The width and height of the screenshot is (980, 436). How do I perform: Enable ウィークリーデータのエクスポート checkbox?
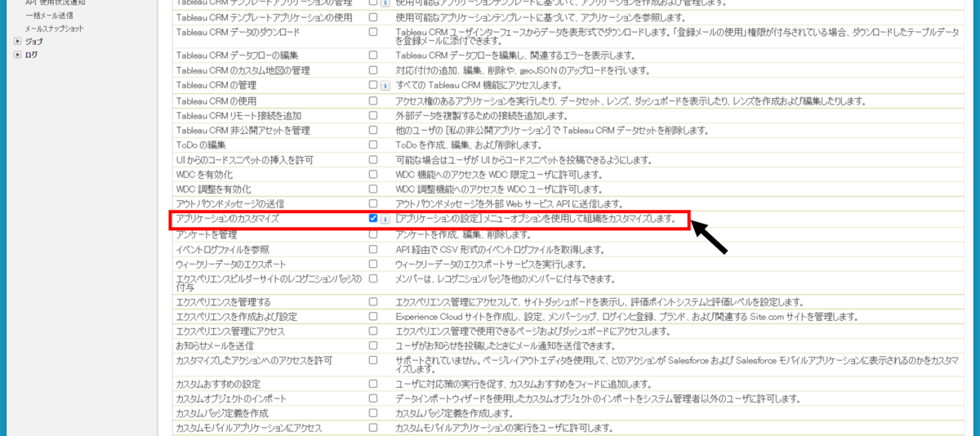coord(373,264)
